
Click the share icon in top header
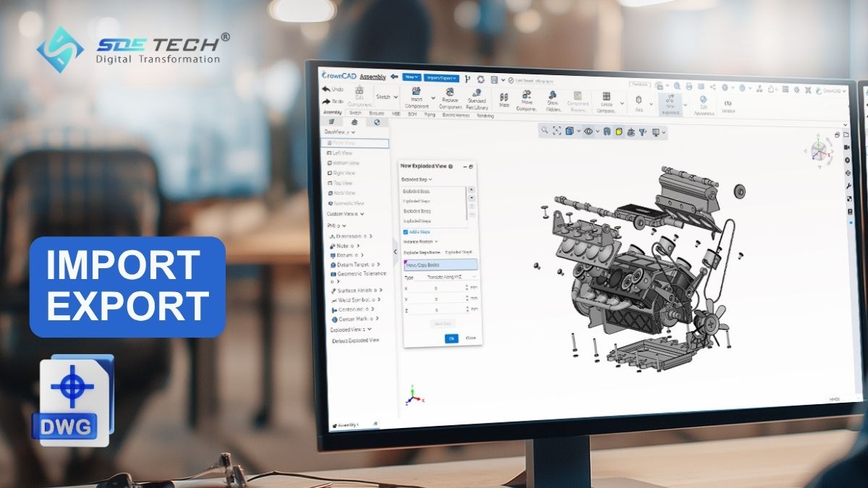click(x=713, y=87)
